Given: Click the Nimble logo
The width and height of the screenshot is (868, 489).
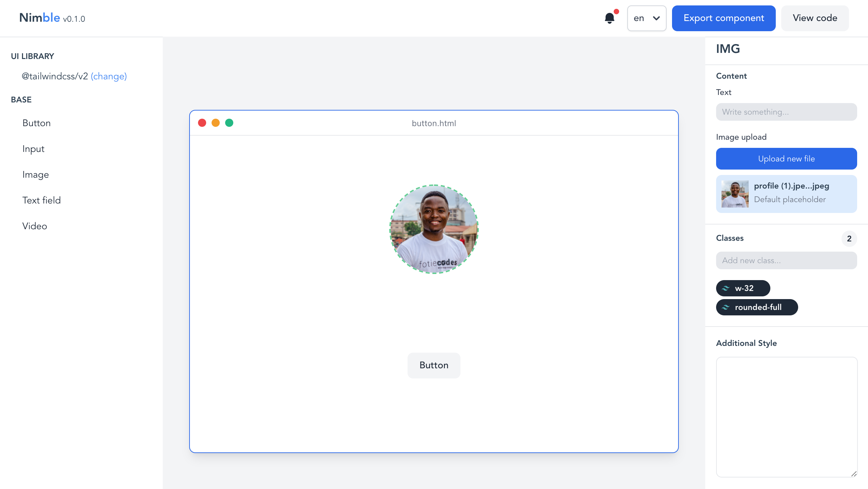Looking at the screenshot, I should click(x=40, y=18).
